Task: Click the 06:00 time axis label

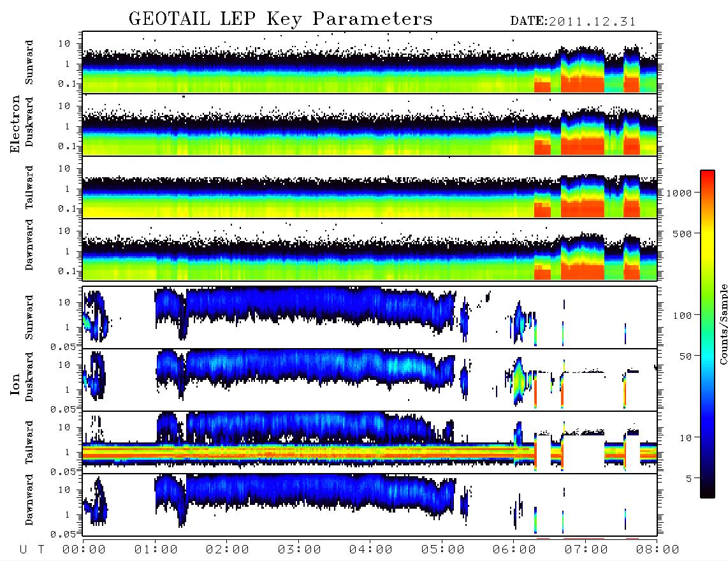Action: pyautogui.click(x=514, y=550)
